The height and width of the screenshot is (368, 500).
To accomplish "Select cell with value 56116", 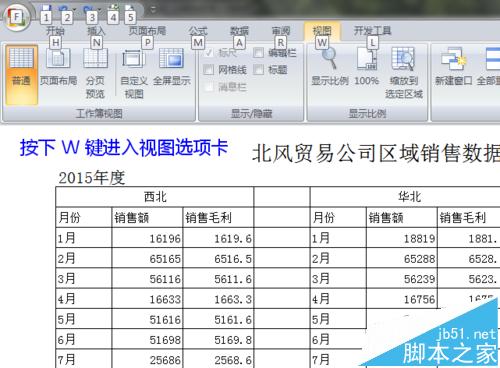I will click(x=147, y=279).
